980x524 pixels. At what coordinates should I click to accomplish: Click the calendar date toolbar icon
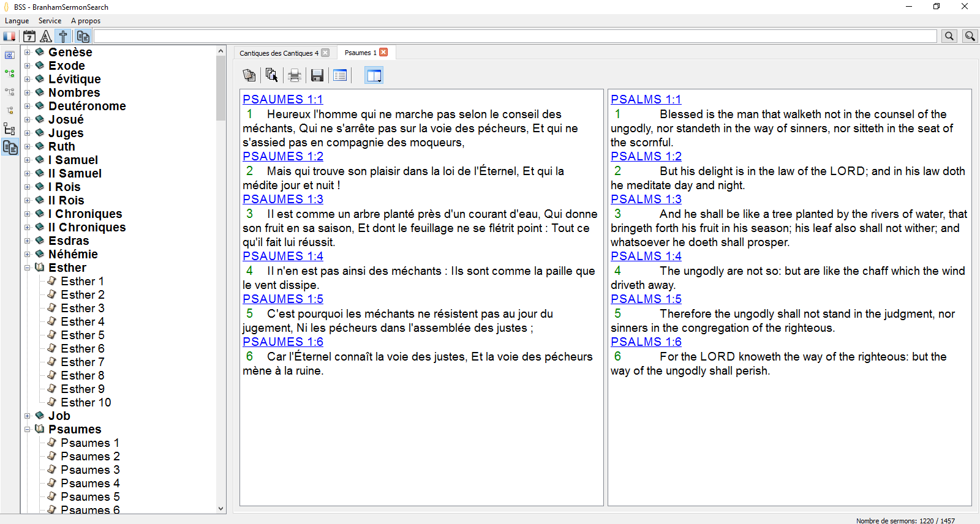coord(29,36)
